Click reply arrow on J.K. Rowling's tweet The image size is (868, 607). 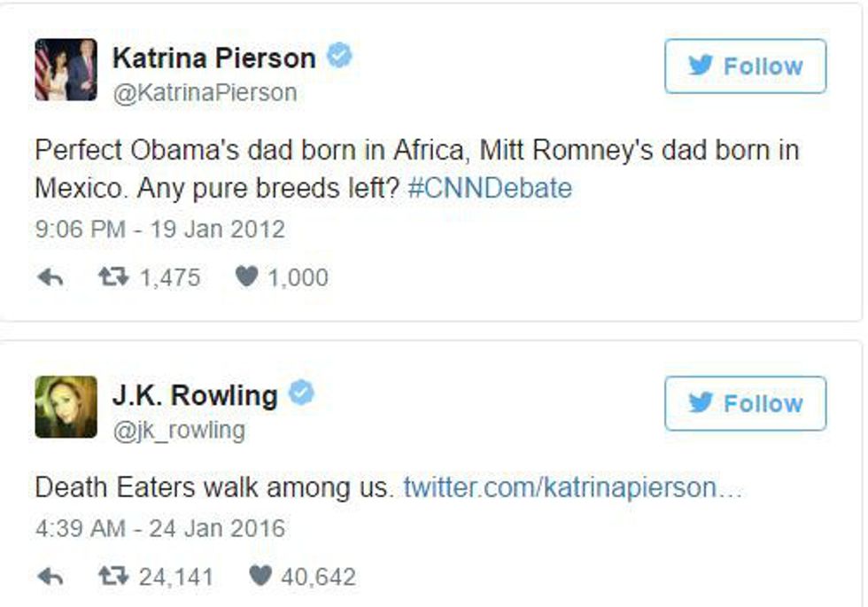(50, 578)
